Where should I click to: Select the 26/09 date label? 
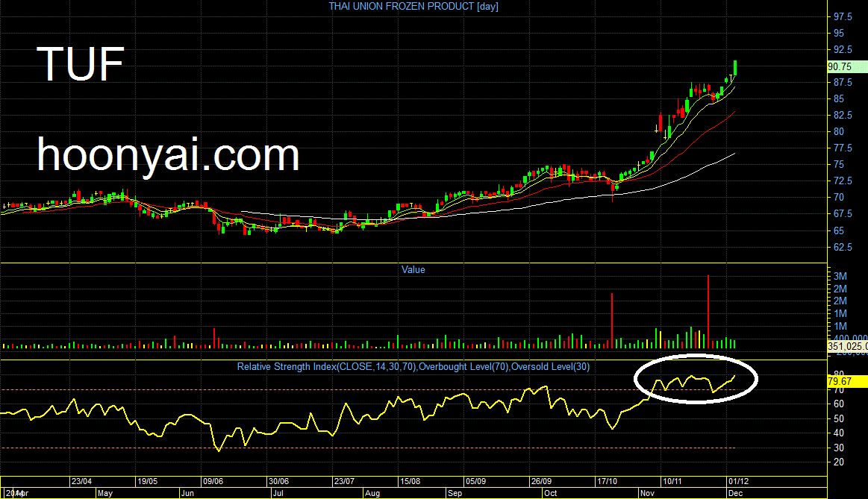pos(541,481)
